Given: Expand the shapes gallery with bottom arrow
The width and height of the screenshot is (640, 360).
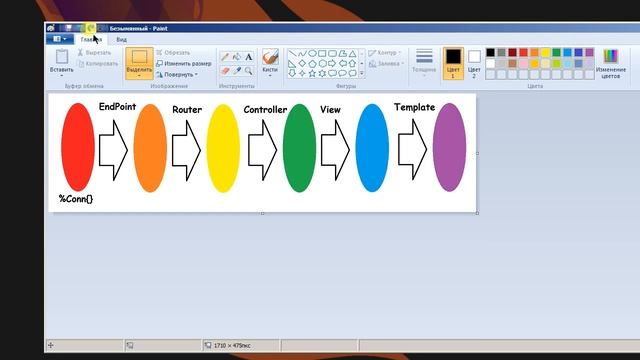Looking at the screenshot, I should [362, 73].
